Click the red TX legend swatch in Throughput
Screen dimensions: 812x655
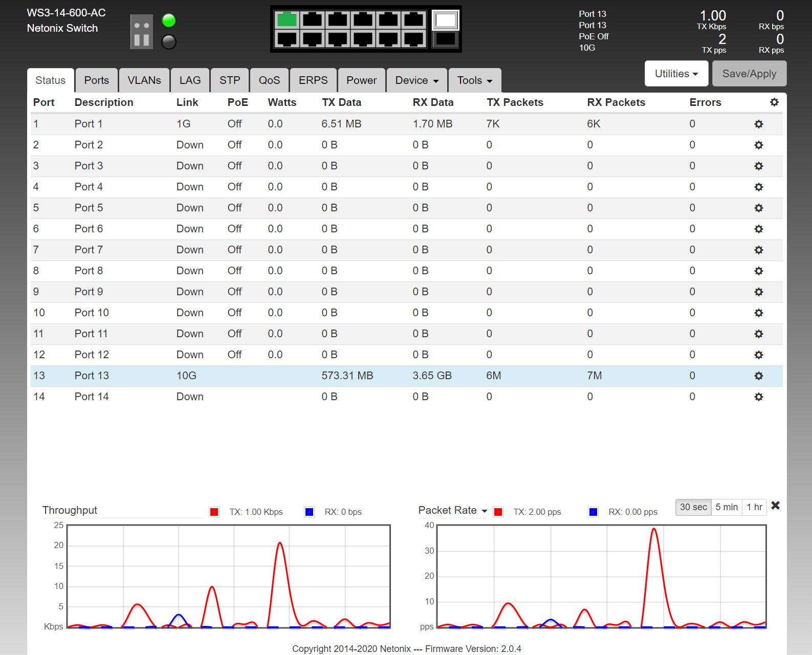(214, 512)
